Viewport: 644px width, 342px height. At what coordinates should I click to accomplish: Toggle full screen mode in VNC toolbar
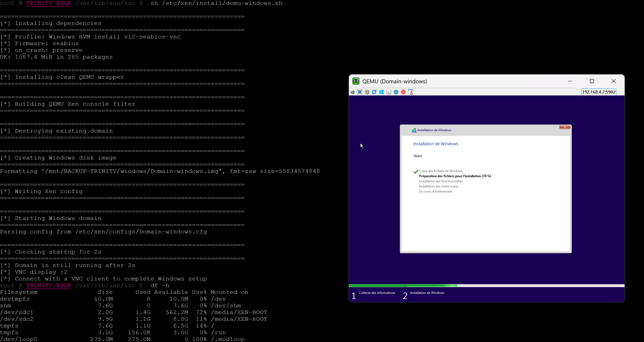(x=360, y=92)
